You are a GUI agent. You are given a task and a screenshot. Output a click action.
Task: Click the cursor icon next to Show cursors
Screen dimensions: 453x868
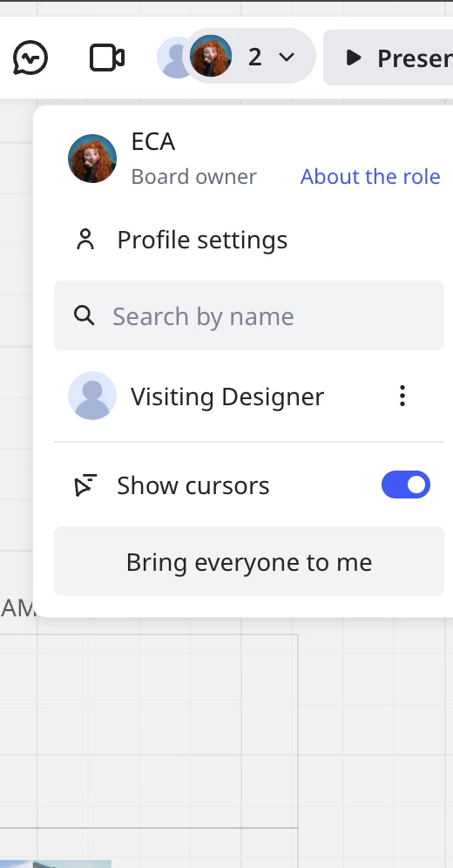[85, 485]
